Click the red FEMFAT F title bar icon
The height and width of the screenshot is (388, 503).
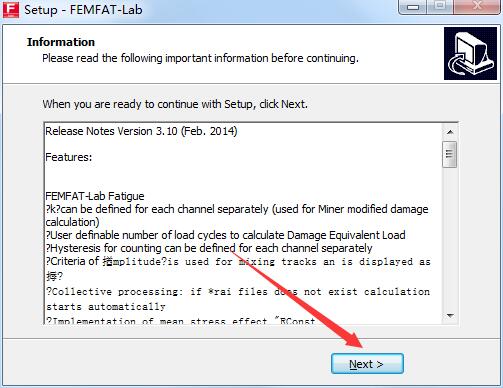pyautogui.click(x=11, y=9)
